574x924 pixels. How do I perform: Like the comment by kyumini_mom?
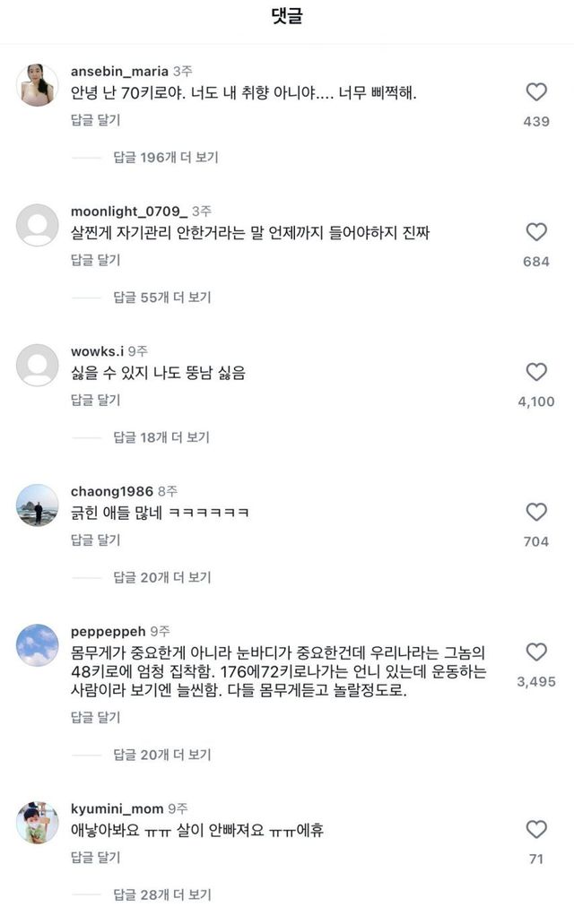tap(536, 829)
